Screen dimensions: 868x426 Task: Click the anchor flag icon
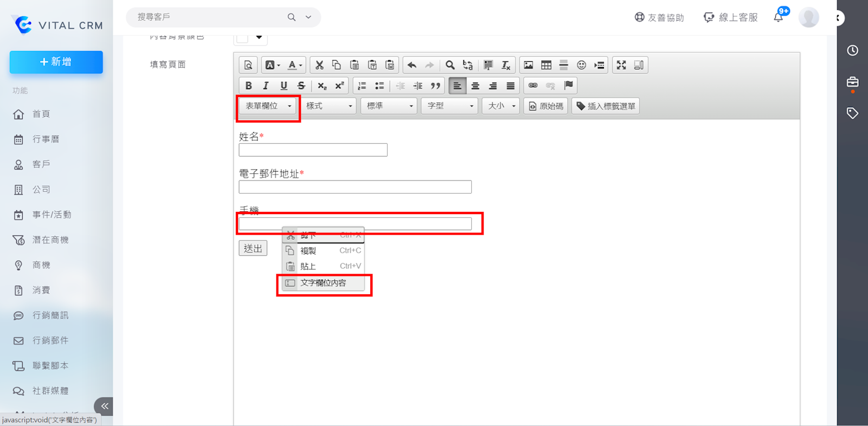pos(568,86)
